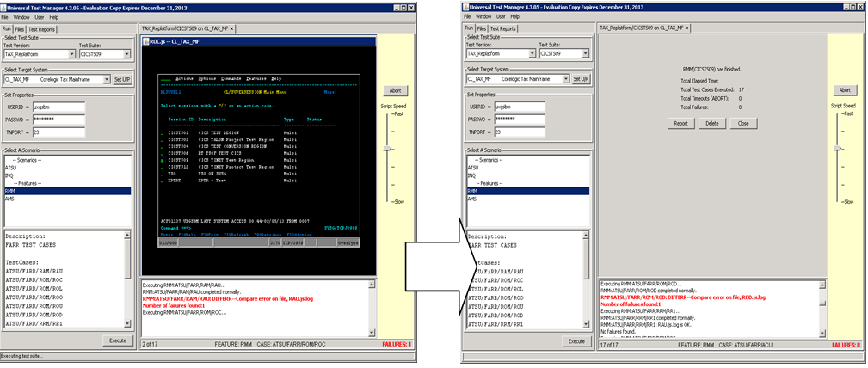Click ROD DIFFERR compare error log line

(x=683, y=297)
